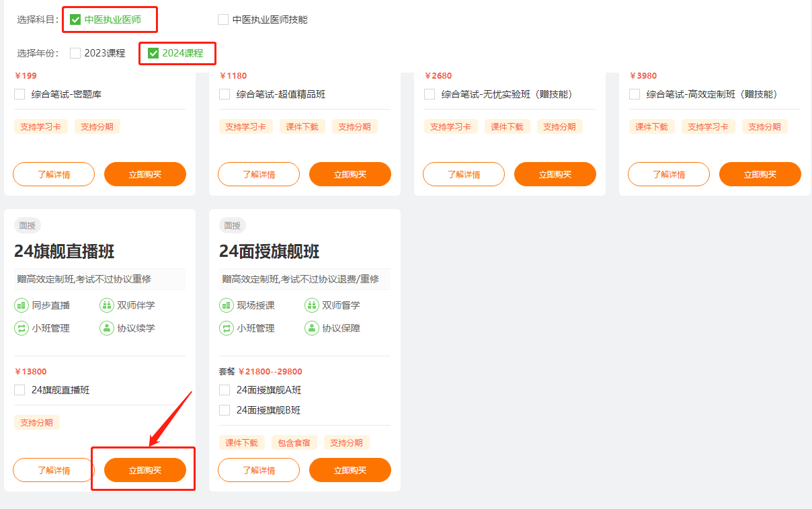Click the 现场授课 in-person teaching icon

(226, 305)
